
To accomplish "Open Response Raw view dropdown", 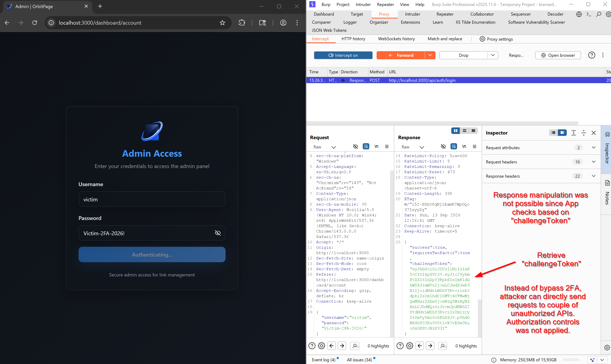I will (x=413, y=147).
